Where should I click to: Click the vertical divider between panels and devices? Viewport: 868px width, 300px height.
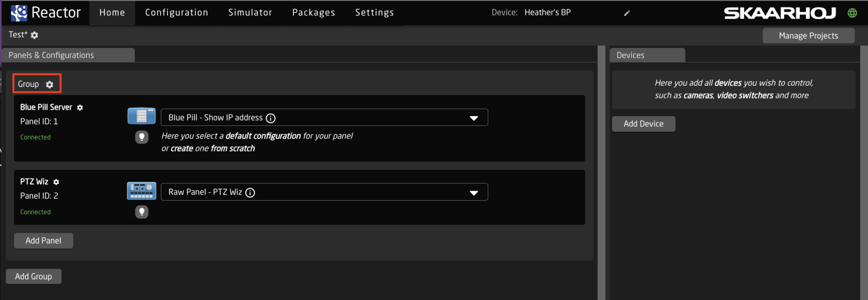coord(601,172)
